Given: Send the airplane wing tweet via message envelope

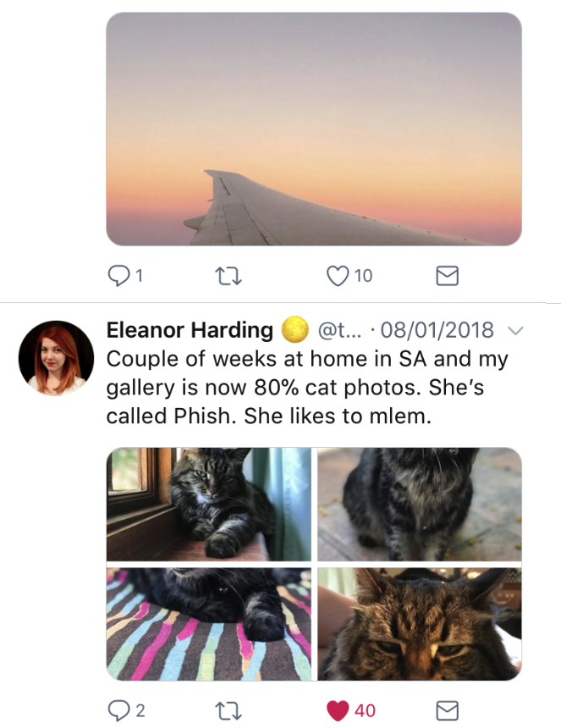Looking at the screenshot, I should (446, 275).
